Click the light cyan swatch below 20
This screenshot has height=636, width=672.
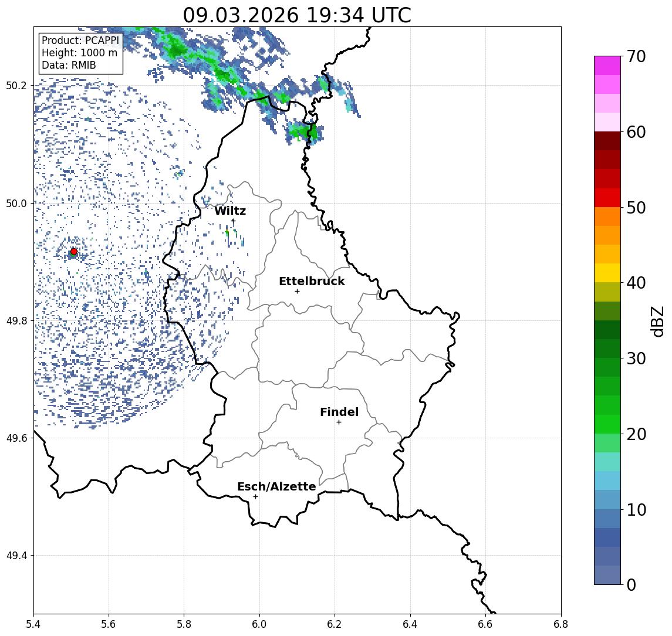[607, 462]
